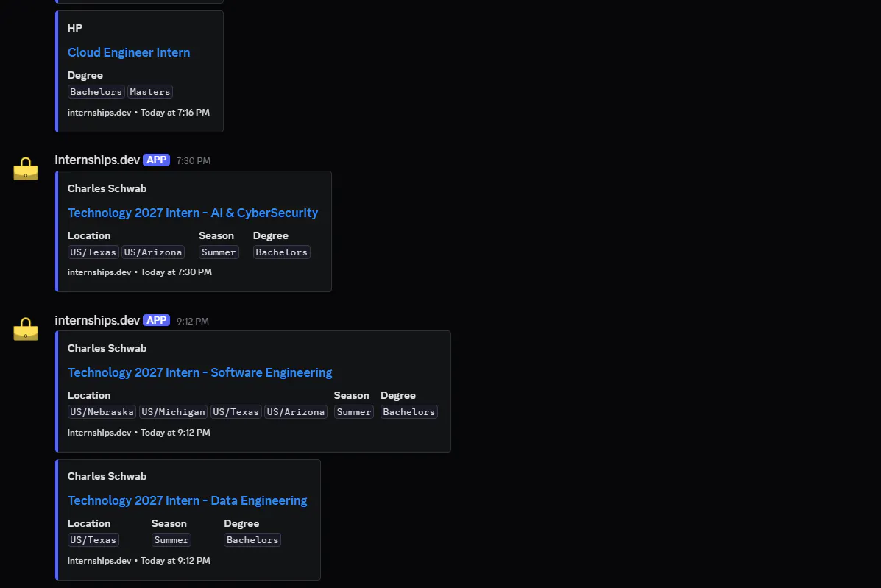Click the APP badge on the 9:12 PM message
This screenshot has height=588, width=881.
click(156, 320)
